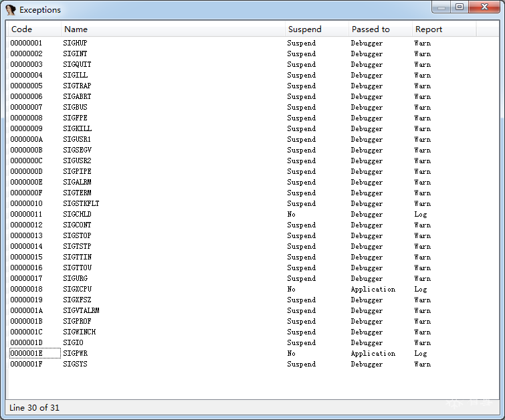
Task: Select the SIGHUP row name
Action: 75,43
